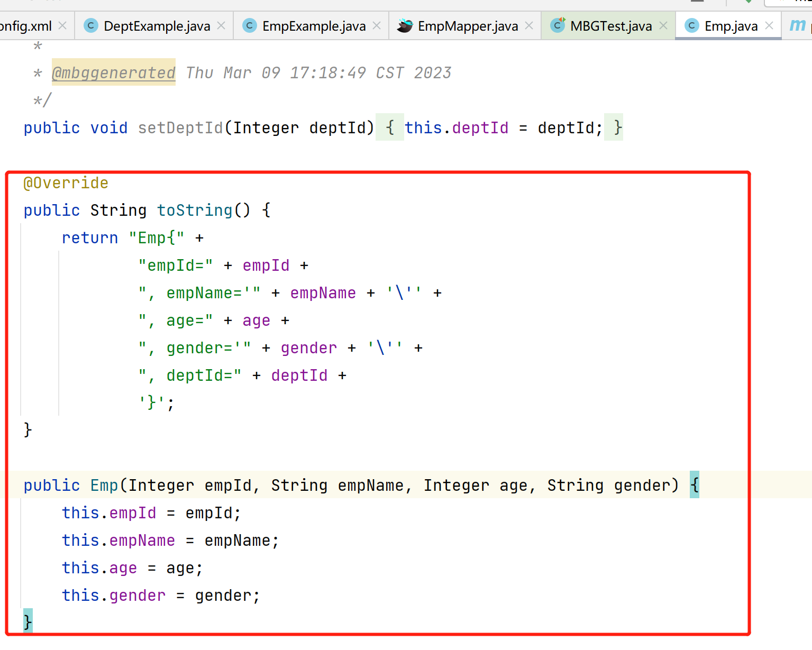Close the Emp.java tab
The height and width of the screenshot is (650, 812).
pyautogui.click(x=769, y=25)
